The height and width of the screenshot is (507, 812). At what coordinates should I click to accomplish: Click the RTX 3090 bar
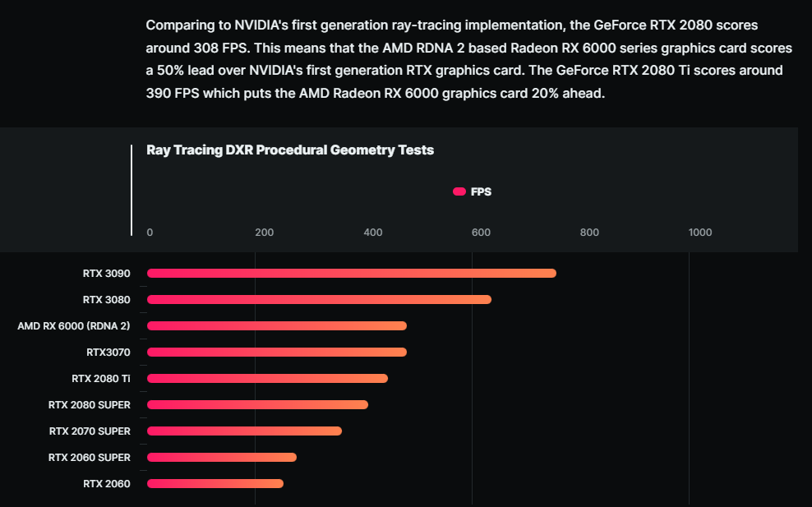(351, 273)
